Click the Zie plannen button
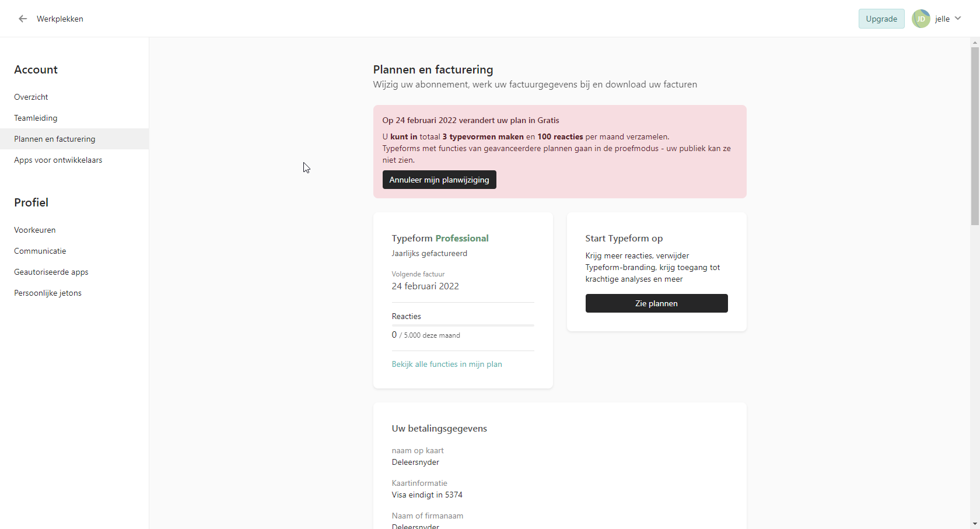 [656, 303]
